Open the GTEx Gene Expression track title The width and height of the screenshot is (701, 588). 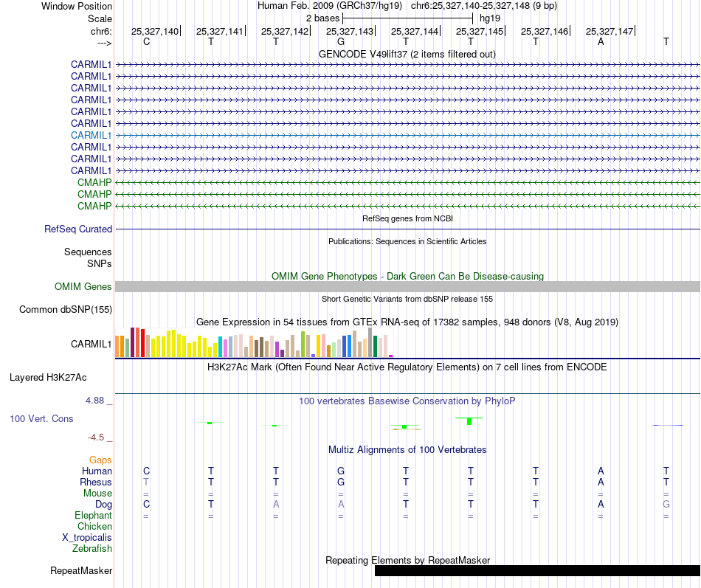407,322
